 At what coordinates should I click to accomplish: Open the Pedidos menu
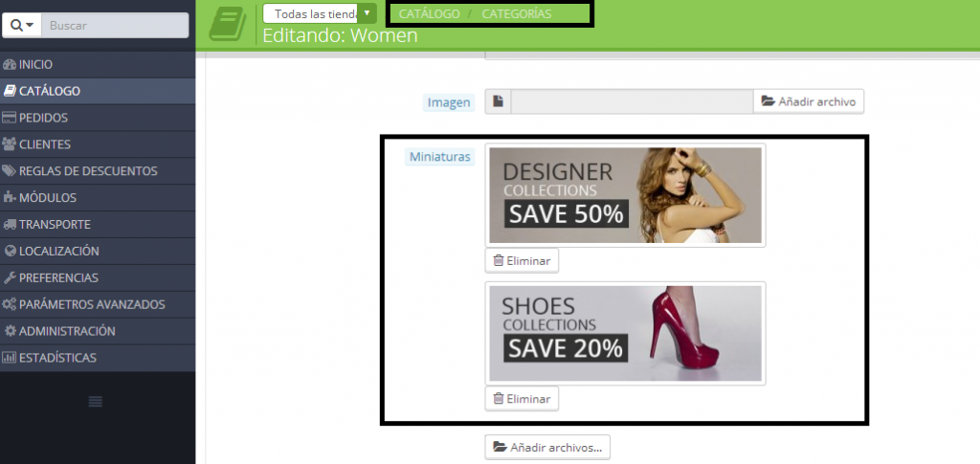pos(42,118)
